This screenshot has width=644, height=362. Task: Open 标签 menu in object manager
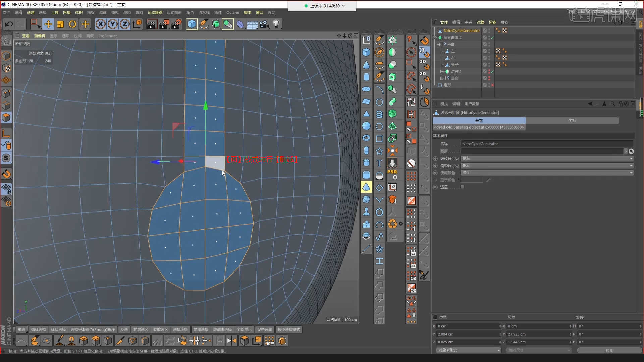click(x=492, y=22)
